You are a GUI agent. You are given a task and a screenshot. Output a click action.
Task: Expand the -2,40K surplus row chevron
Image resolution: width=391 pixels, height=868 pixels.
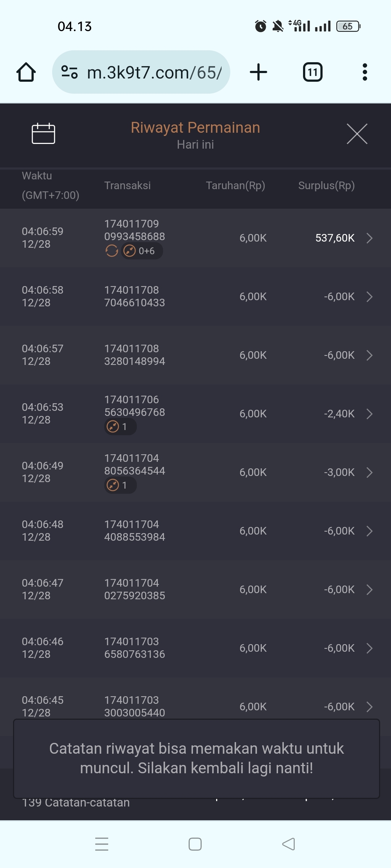(369, 414)
